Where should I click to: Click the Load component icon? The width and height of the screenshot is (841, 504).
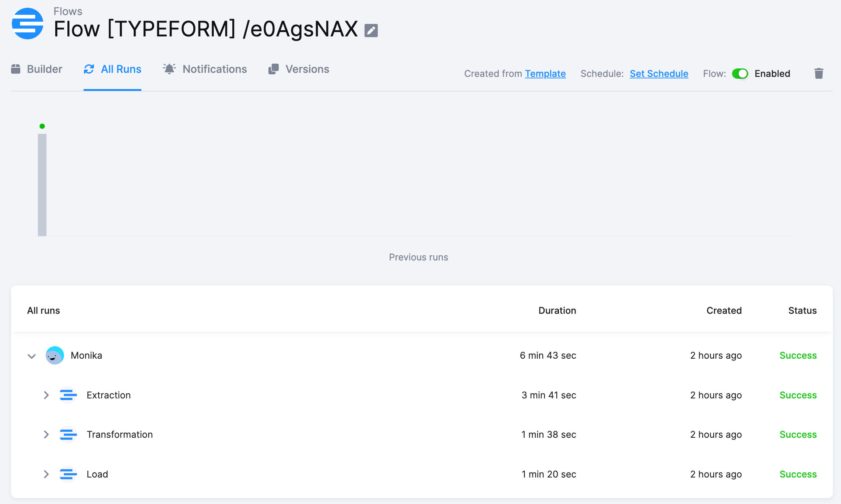tap(68, 474)
